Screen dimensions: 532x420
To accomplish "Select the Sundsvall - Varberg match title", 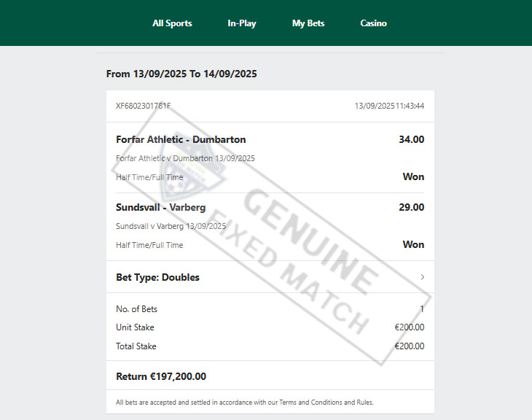I will [x=160, y=208].
